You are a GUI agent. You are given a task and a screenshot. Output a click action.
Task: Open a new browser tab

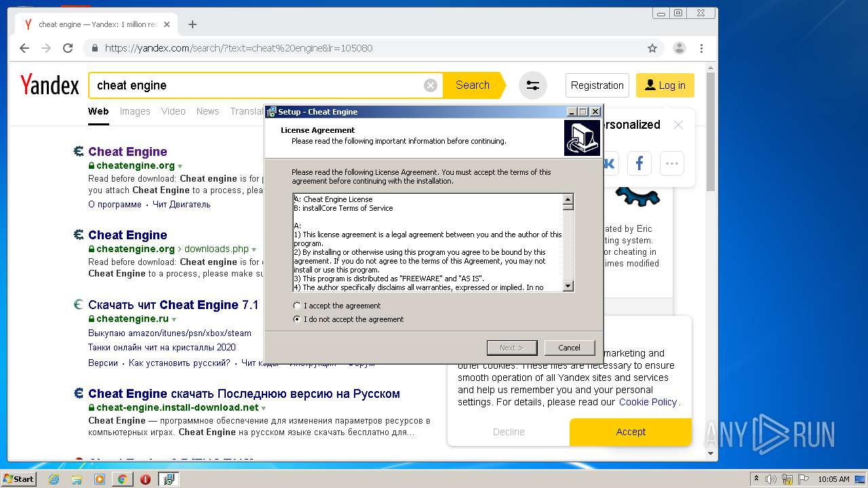coord(193,24)
